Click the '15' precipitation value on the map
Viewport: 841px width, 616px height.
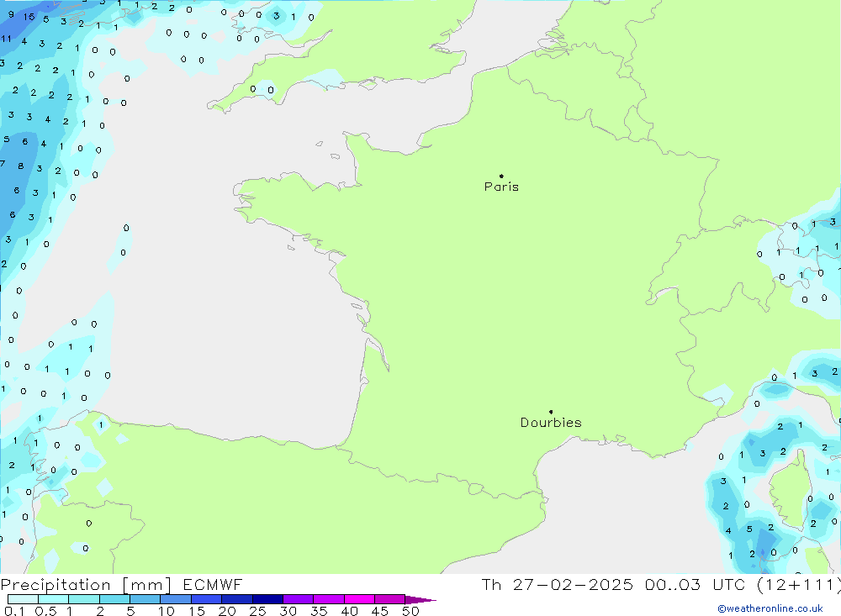click(x=29, y=17)
